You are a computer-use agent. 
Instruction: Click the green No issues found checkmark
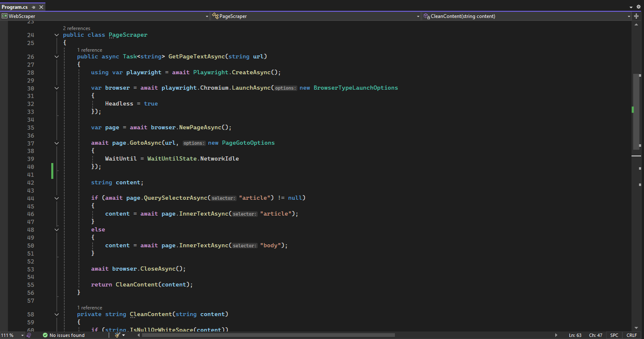point(45,335)
